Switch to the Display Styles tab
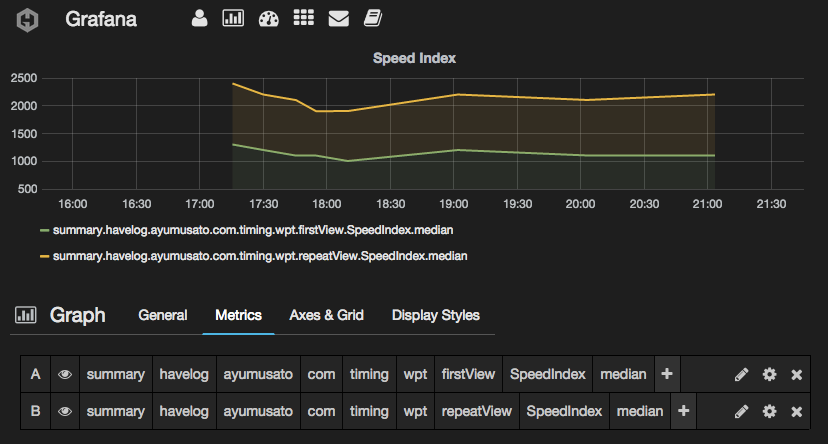The height and width of the screenshot is (444, 828). 435,315
